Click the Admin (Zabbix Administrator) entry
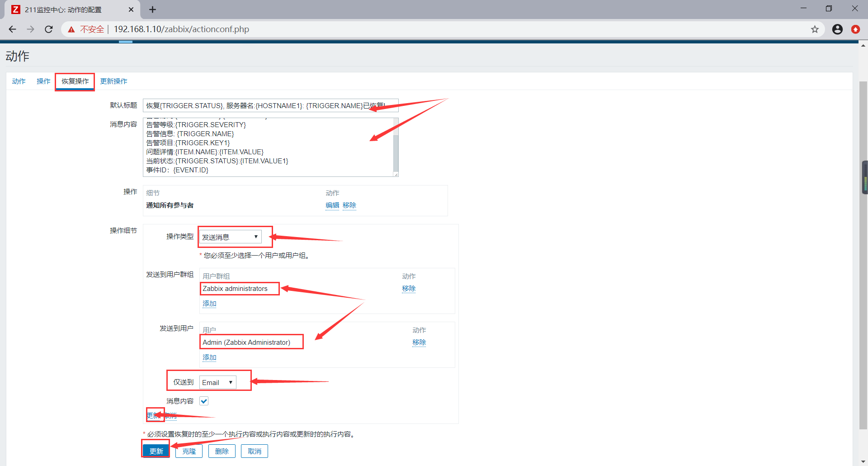This screenshot has height=466, width=868. click(x=246, y=342)
